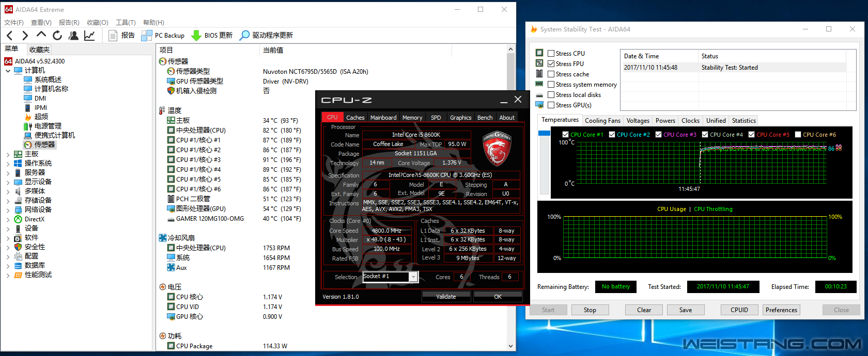Select 传感器 sensor tree item
Screen dimensions: 868x356
coord(44,144)
